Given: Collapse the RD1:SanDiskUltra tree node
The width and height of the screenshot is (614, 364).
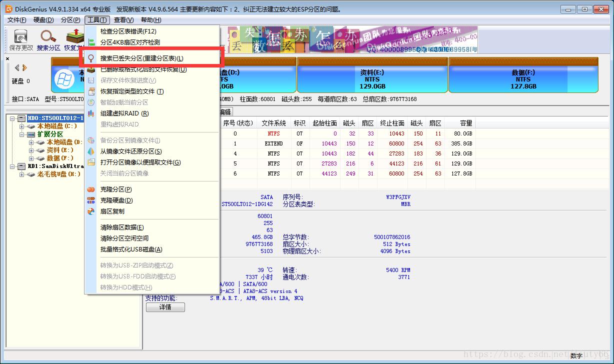Looking at the screenshot, I should coord(12,166).
